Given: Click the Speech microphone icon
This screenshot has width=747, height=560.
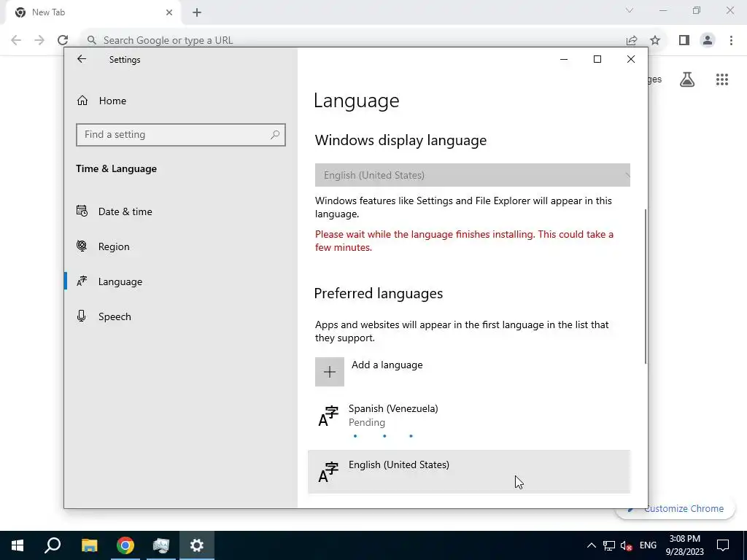Looking at the screenshot, I should [x=82, y=316].
